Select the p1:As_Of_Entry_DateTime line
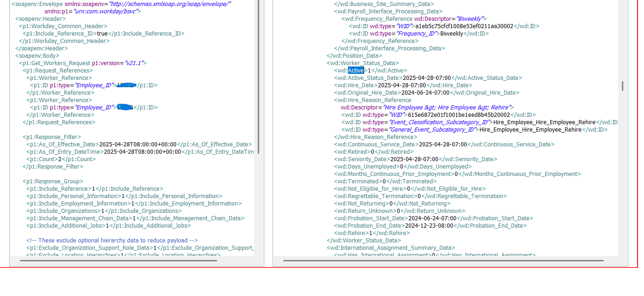 tap(140, 151)
